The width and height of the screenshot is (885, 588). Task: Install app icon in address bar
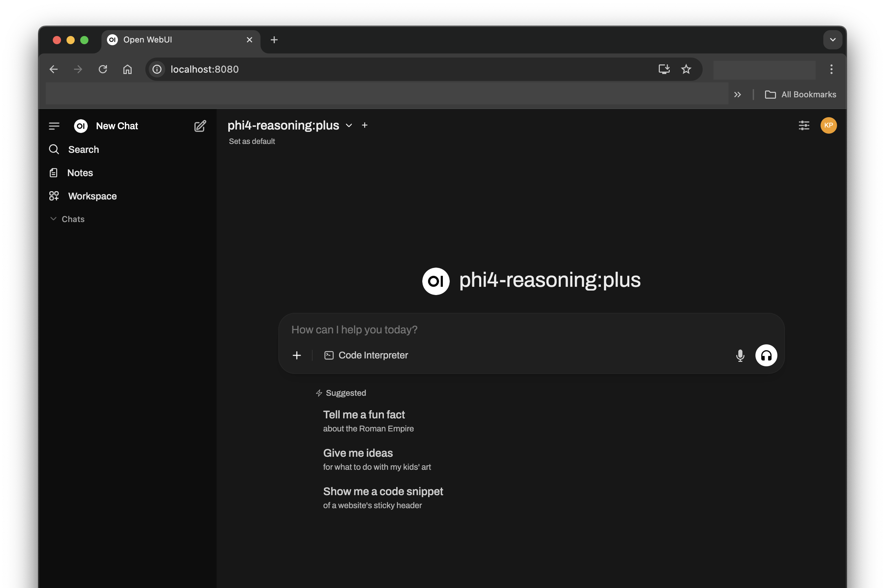664,69
